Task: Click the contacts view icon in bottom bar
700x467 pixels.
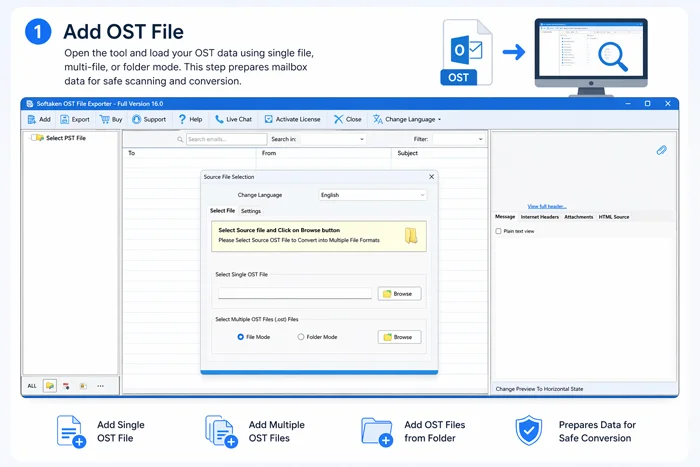Action: (x=83, y=386)
